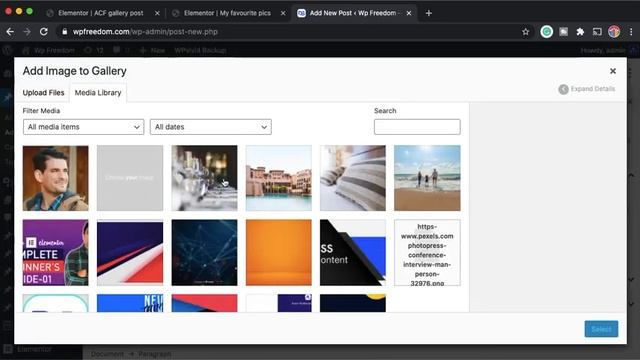This screenshot has height=360, width=640.
Task: Select the family on beach thumbnail
Action: point(427,178)
